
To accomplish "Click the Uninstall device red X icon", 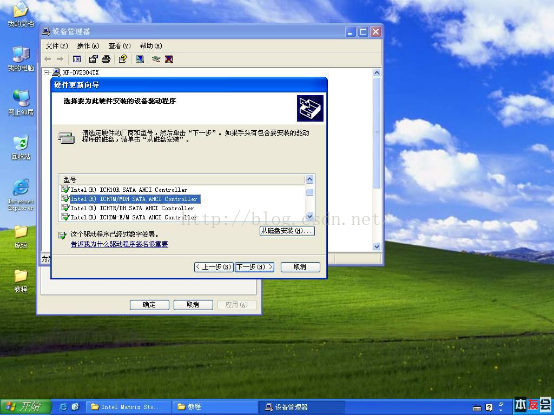I will point(169,59).
